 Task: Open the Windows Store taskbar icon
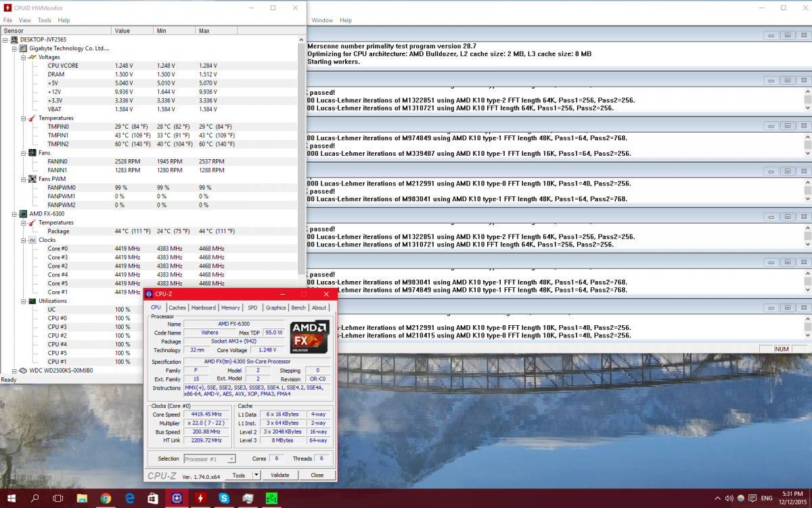coord(153,499)
